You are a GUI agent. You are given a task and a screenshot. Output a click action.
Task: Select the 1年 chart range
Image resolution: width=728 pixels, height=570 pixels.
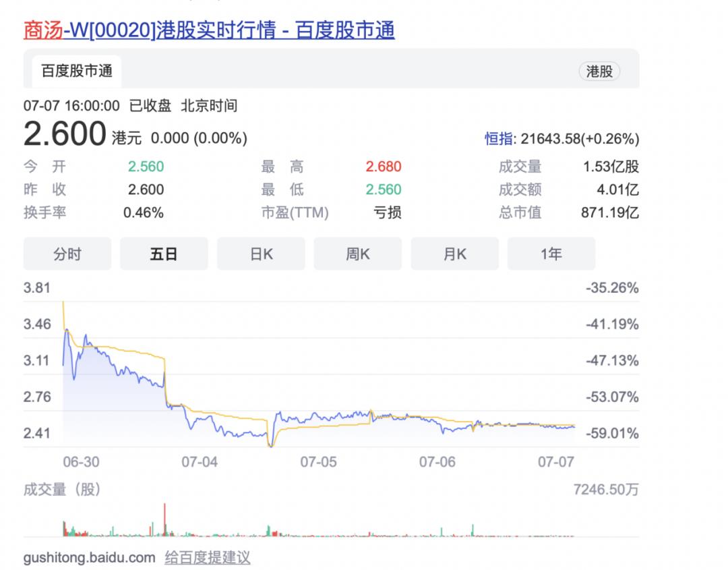[x=551, y=254]
